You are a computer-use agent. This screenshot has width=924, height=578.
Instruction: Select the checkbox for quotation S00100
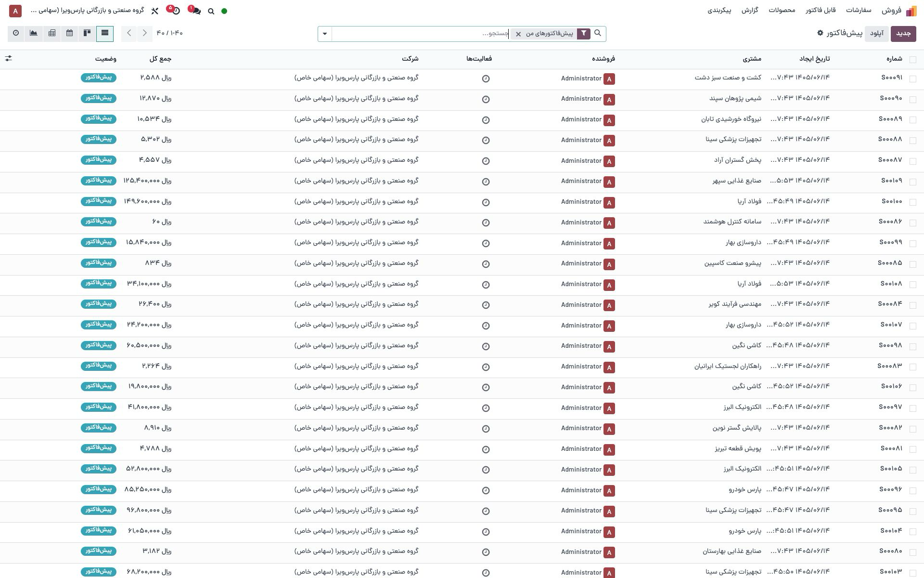(x=913, y=202)
